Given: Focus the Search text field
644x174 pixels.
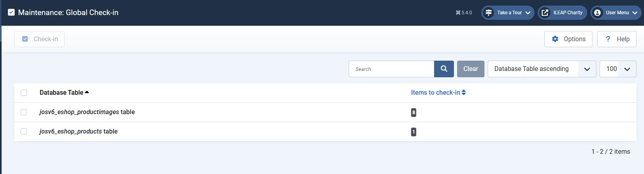Looking at the screenshot, I should pyautogui.click(x=391, y=69).
